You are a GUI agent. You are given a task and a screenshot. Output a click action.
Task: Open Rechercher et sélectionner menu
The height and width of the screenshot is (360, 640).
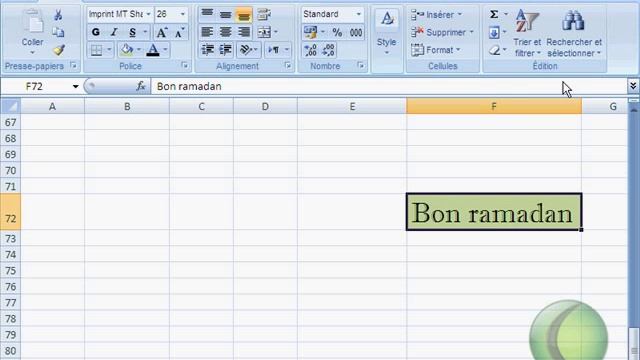574,33
